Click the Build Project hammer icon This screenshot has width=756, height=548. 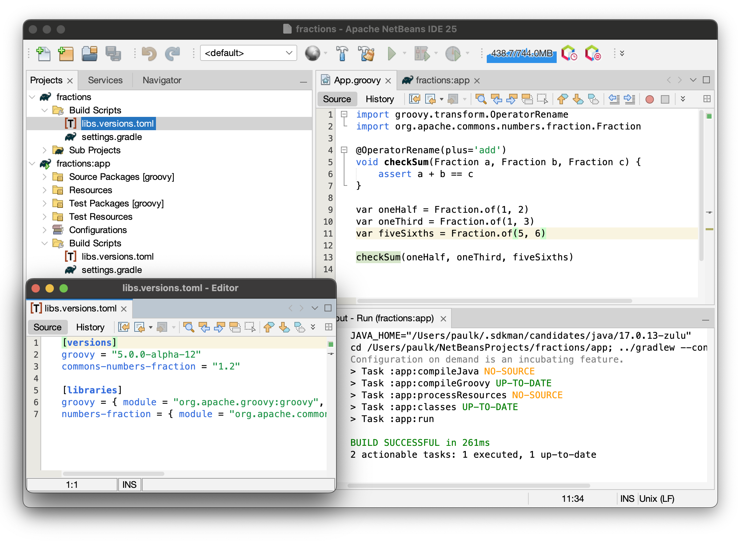click(342, 54)
